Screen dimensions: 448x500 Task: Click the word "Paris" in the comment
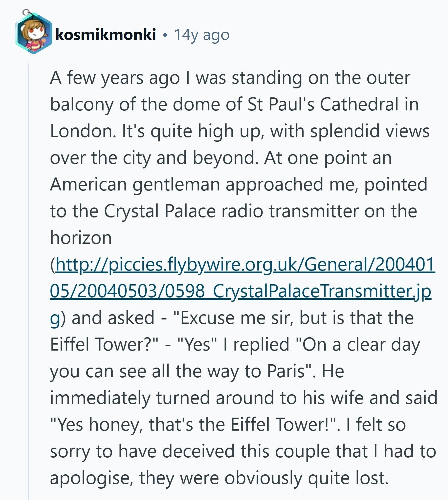[286, 371]
